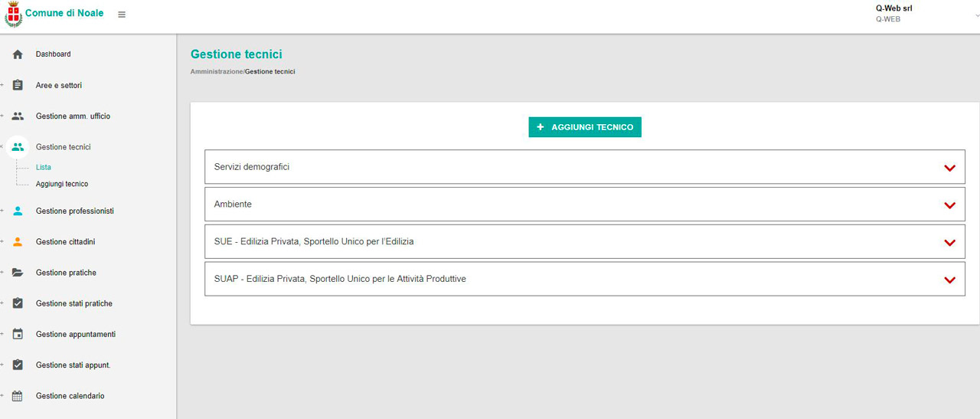Screen dimensions: 980x419
Task: Open Gestione stati appunt. menu
Action: tap(73, 365)
